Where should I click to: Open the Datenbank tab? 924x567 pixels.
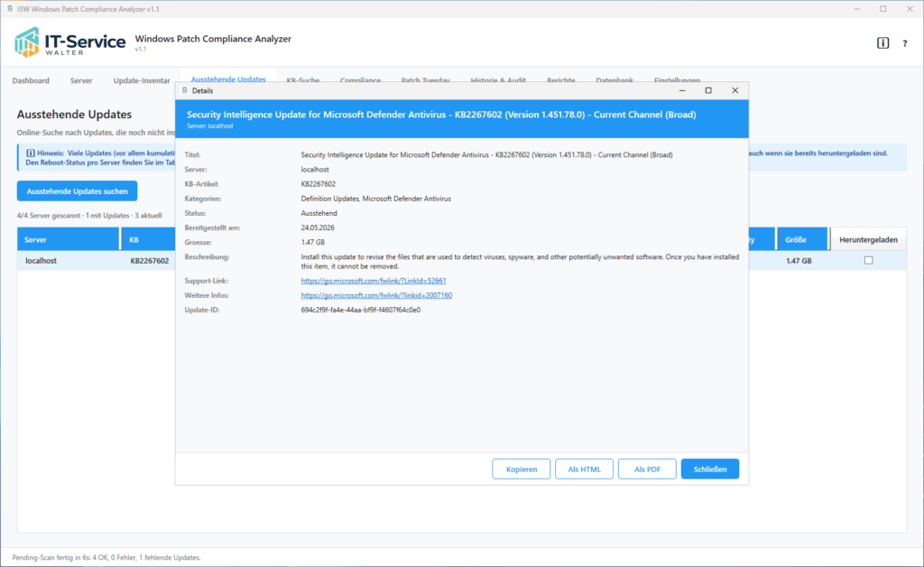tap(614, 80)
